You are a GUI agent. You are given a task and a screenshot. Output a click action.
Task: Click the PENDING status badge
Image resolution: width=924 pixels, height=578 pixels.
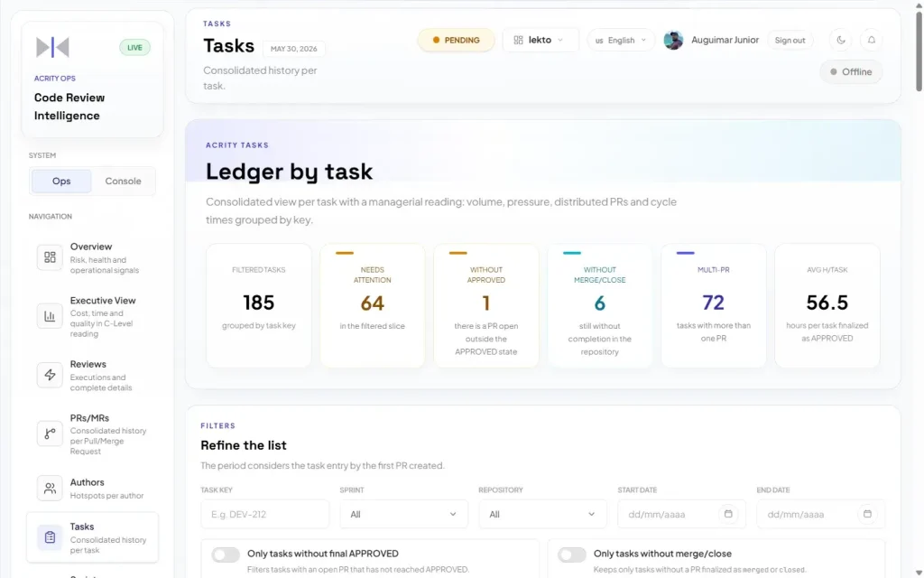tap(456, 40)
